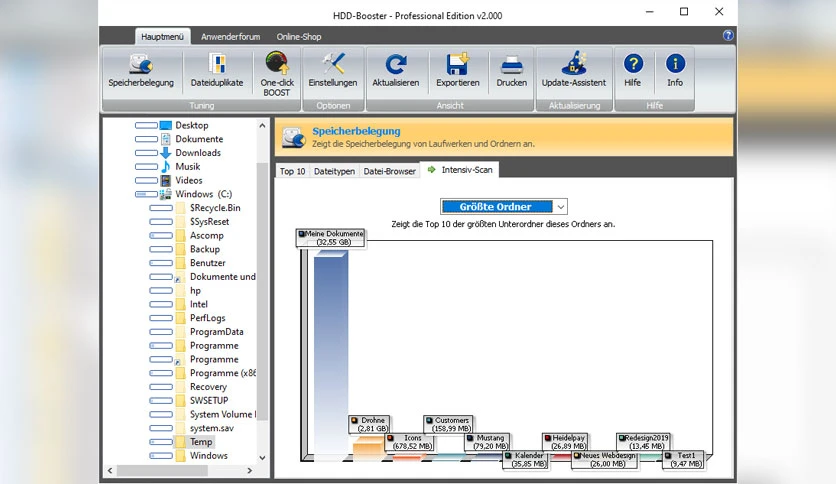836x484 pixels.
Task: Select the Intel folder
Action: 199,304
